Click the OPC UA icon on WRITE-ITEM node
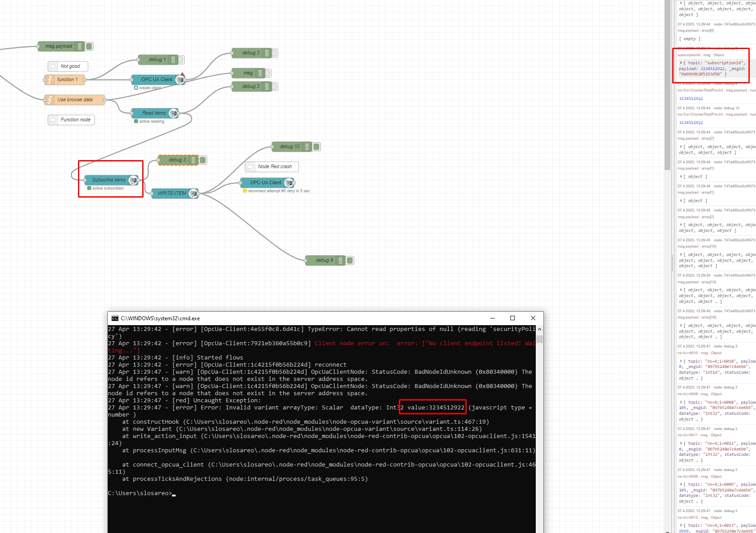The image size is (756, 533). pos(193,193)
